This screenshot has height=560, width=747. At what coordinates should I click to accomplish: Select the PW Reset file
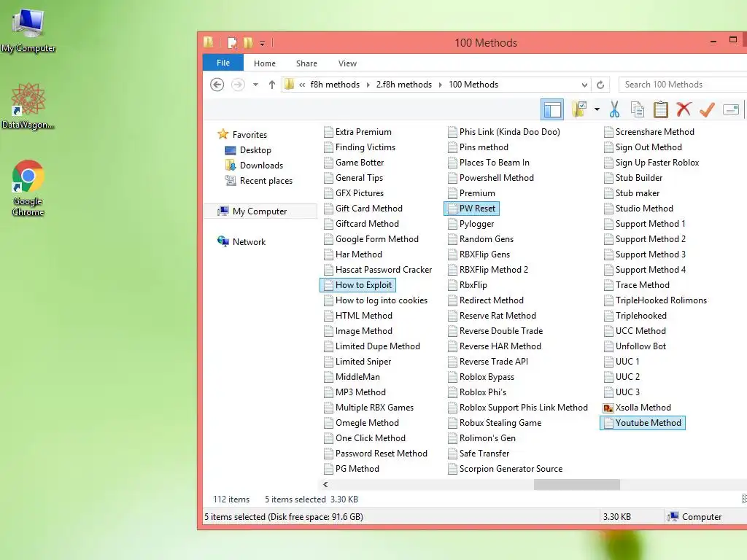(472, 209)
